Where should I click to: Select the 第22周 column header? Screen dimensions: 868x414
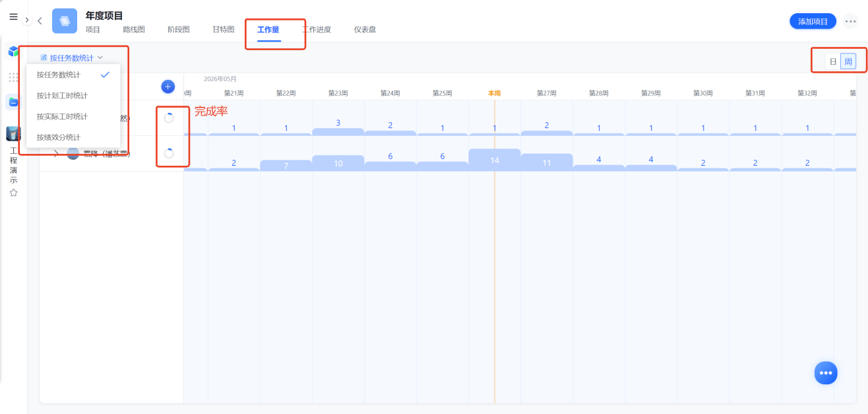(x=286, y=94)
